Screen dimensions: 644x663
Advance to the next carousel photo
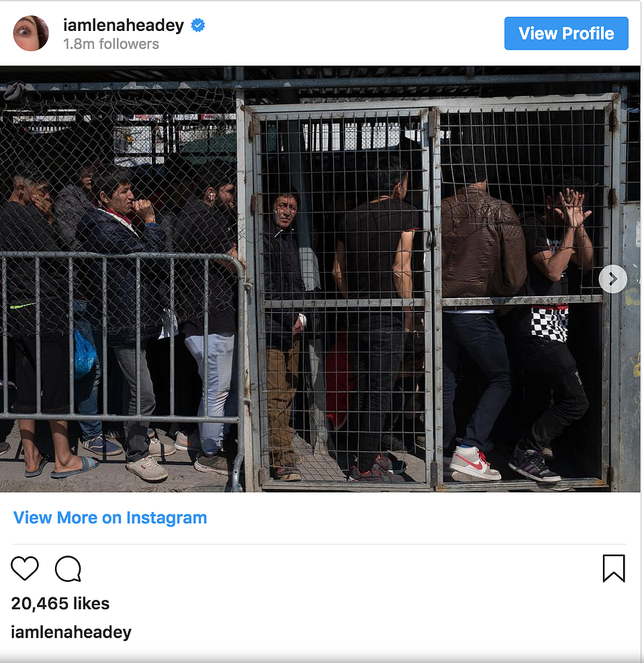click(612, 279)
